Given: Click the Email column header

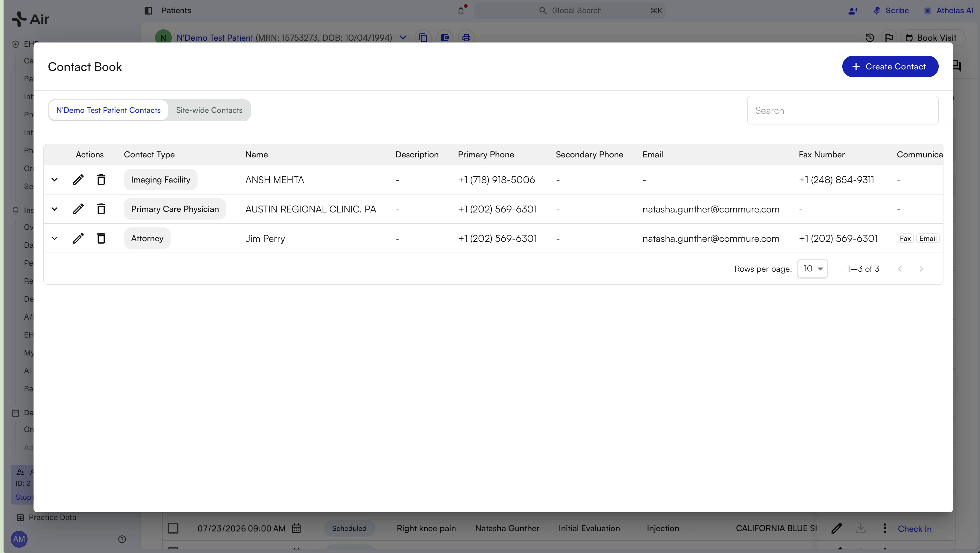Looking at the screenshot, I should [x=653, y=154].
